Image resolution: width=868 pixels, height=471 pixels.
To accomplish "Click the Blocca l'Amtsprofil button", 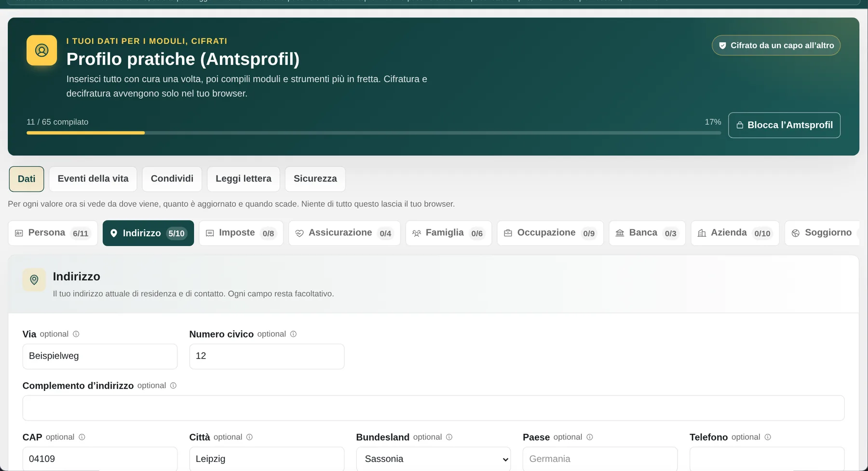I will point(784,125).
